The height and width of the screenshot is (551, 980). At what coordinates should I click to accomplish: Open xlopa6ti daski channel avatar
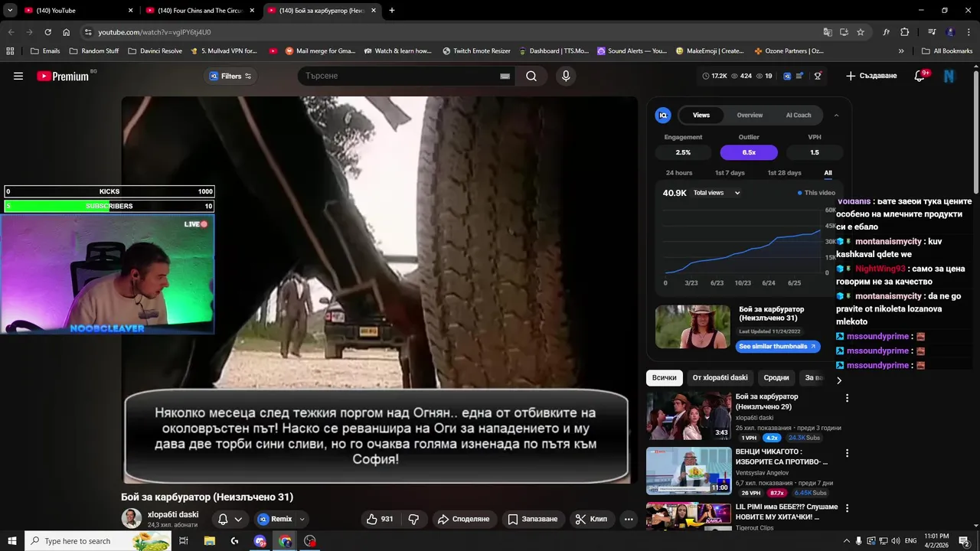tap(132, 518)
